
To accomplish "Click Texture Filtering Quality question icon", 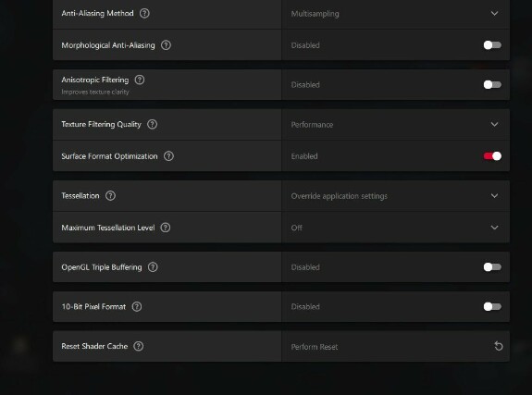I will (152, 124).
